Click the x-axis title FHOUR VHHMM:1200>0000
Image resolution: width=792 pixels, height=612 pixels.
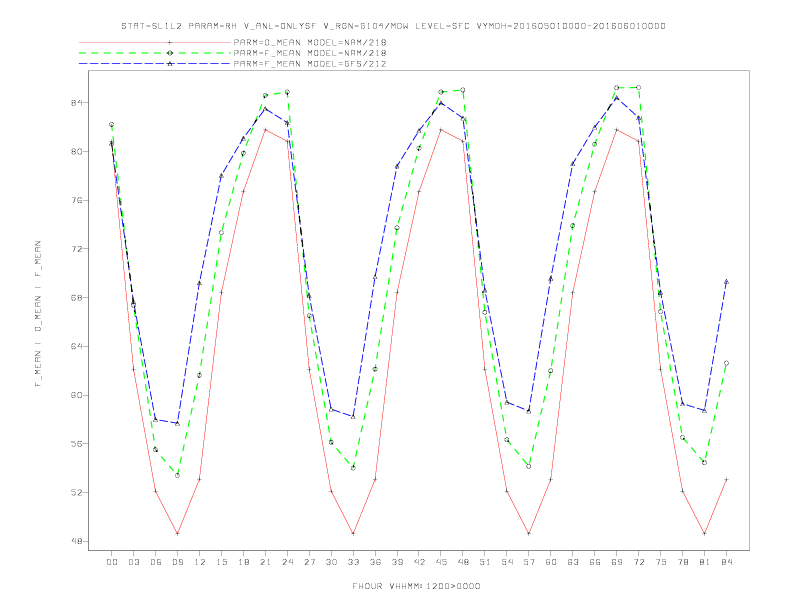[x=416, y=586]
